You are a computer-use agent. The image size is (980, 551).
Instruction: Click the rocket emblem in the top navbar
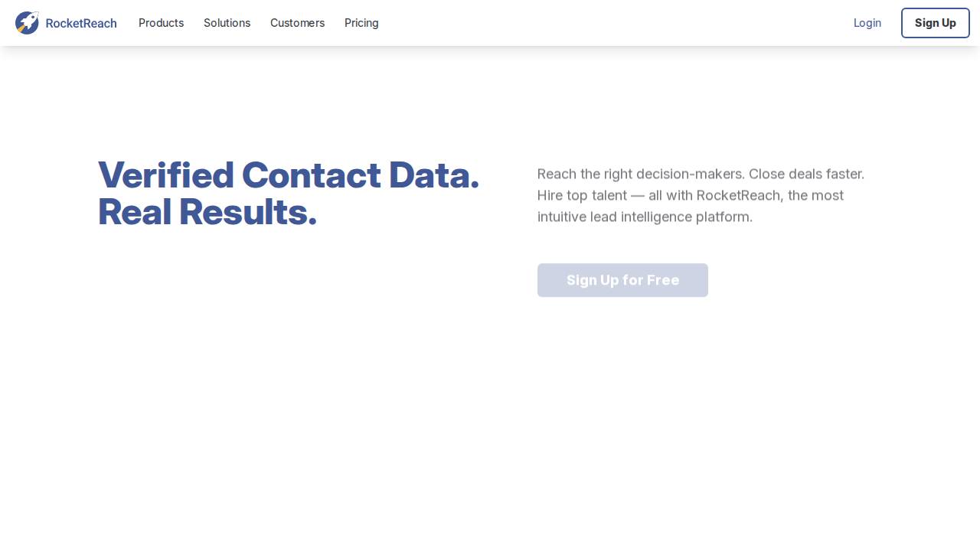click(x=27, y=23)
